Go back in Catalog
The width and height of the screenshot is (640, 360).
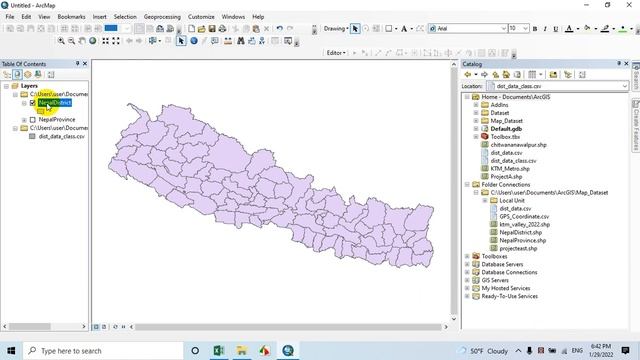[x=468, y=75]
